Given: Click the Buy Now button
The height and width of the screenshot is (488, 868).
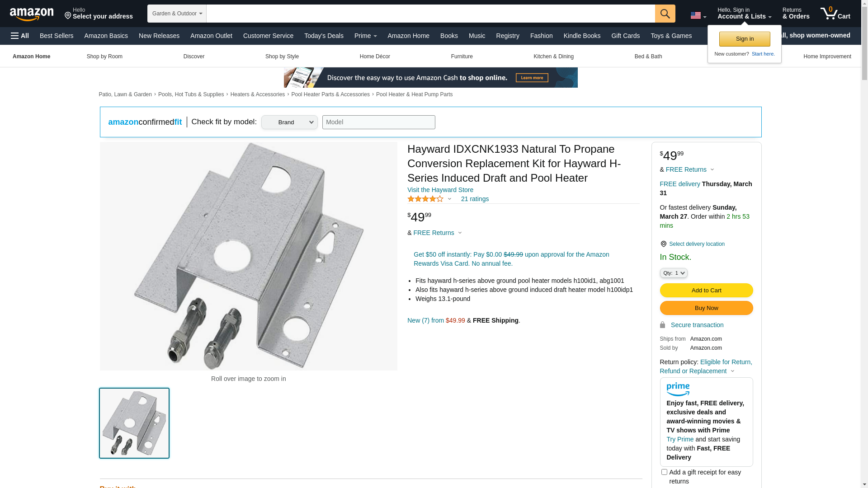Looking at the screenshot, I should click(706, 308).
